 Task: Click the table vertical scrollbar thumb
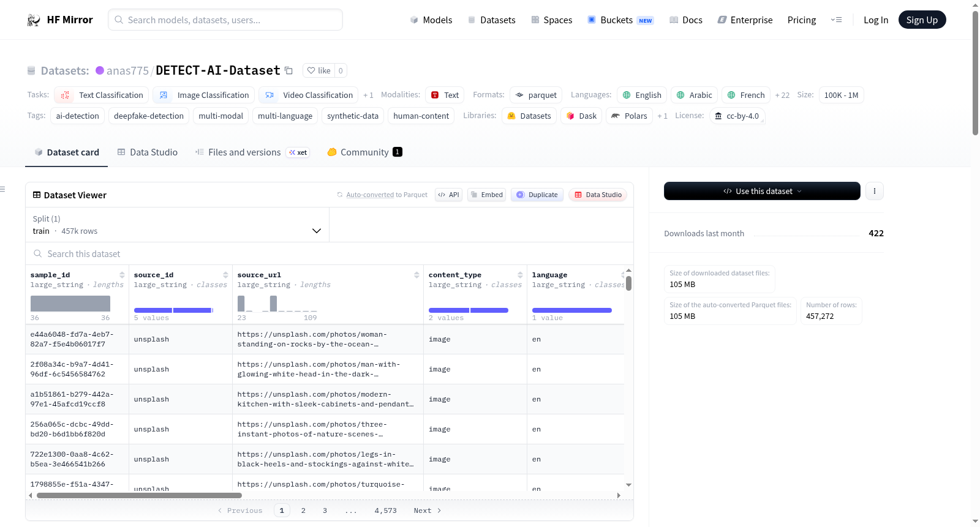click(x=628, y=283)
